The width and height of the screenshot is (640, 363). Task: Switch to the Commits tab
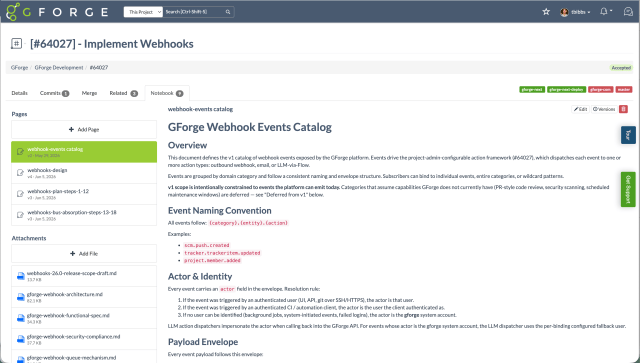54,93
